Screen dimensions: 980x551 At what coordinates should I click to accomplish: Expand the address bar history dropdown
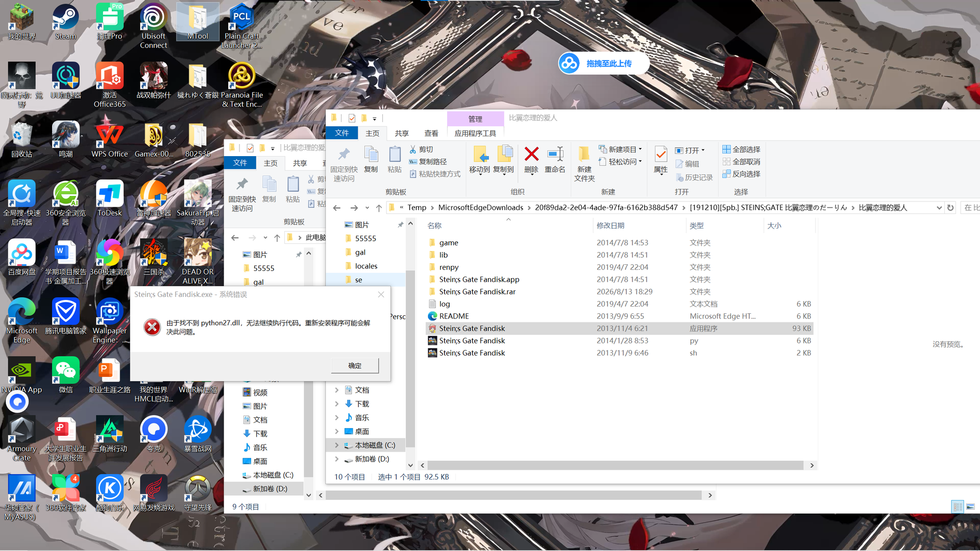pyautogui.click(x=939, y=208)
